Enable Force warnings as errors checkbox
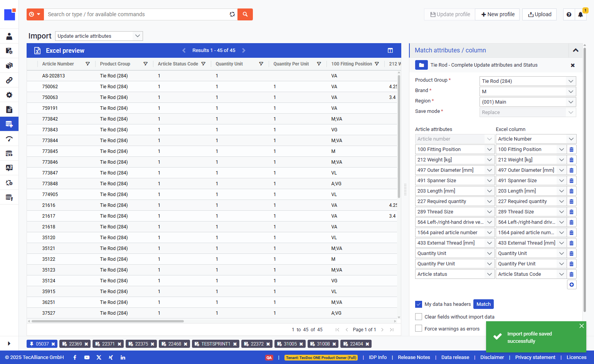This screenshot has width=594, height=364. [x=419, y=329]
